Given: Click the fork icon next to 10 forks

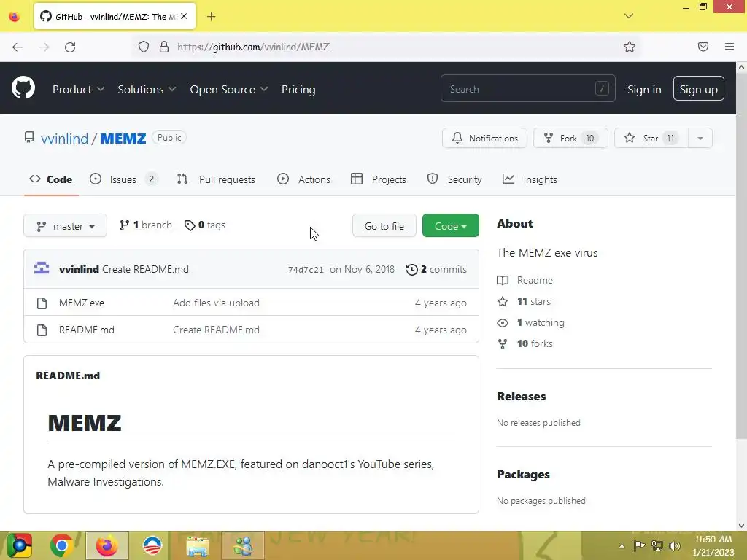Looking at the screenshot, I should pos(503,344).
